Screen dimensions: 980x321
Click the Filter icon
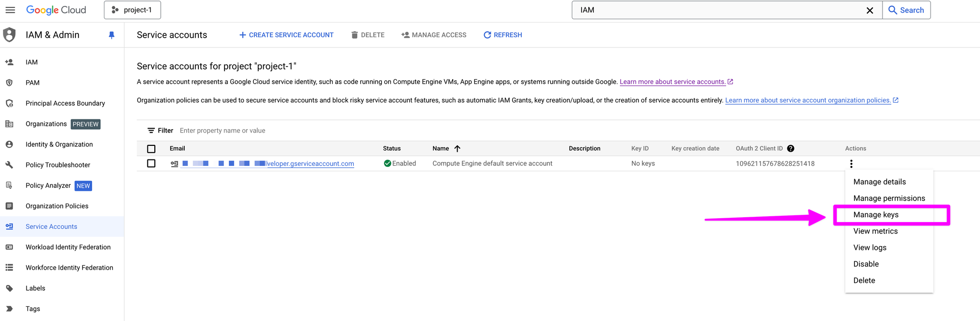point(151,131)
